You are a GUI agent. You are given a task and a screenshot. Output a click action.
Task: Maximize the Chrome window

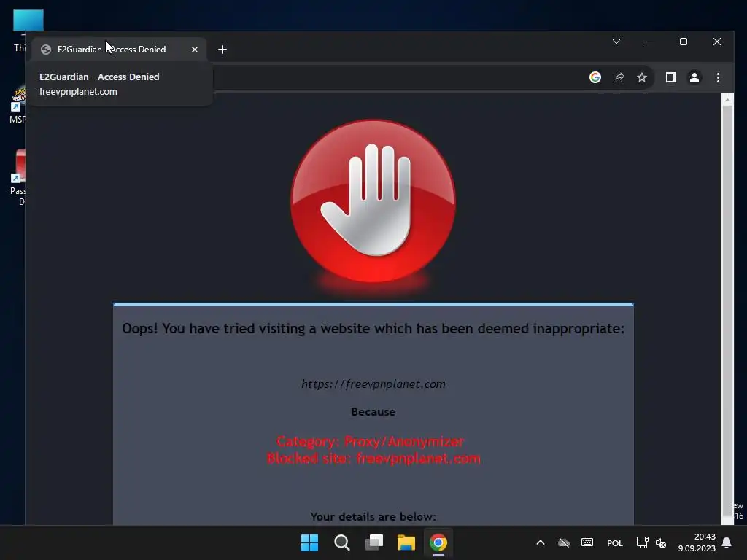683,42
